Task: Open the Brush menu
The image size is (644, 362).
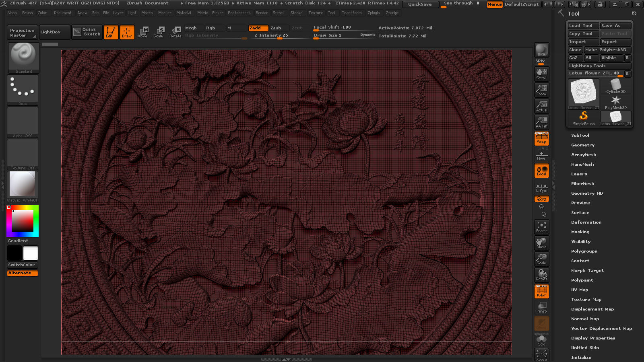Action: (27, 13)
